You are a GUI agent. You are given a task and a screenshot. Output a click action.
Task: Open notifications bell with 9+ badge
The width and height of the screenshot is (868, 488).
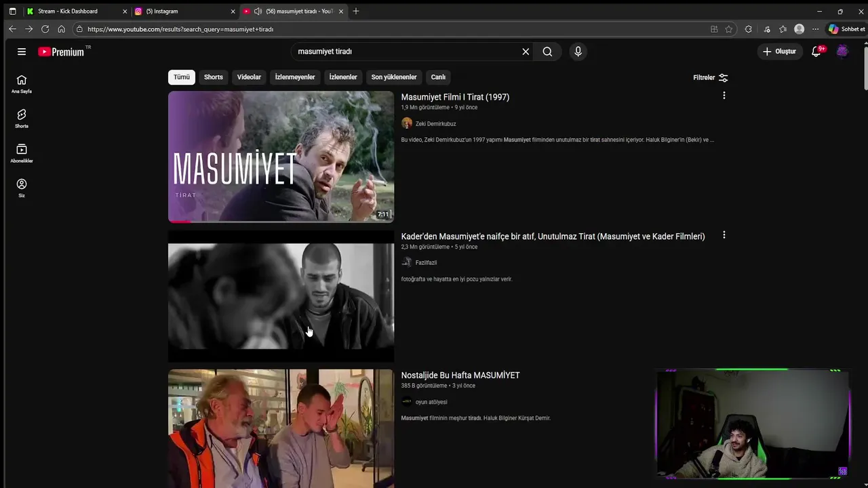(x=816, y=52)
